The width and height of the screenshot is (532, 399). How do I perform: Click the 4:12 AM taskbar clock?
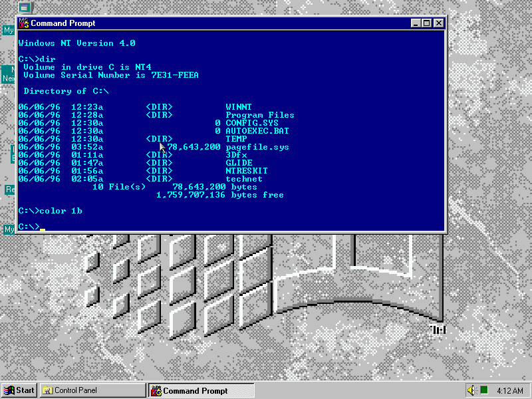point(509,390)
